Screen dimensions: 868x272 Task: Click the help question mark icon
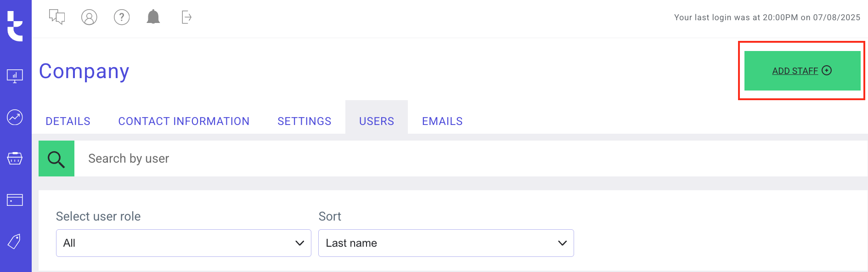(122, 17)
